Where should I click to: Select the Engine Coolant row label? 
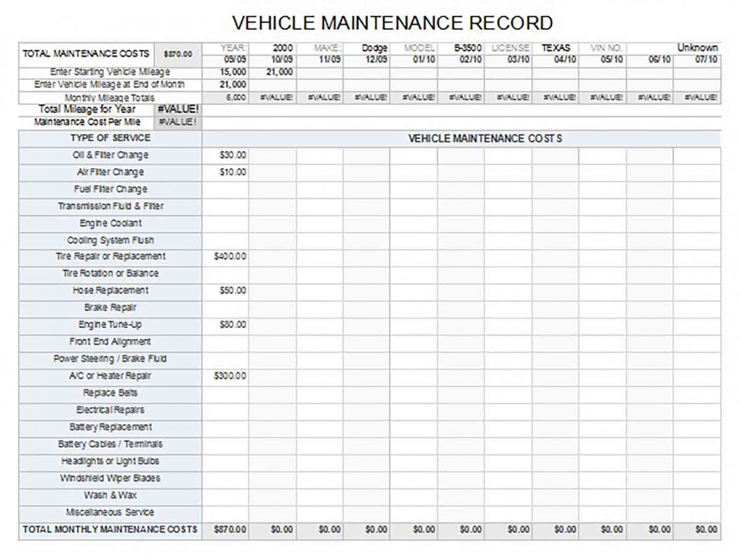[x=111, y=224]
